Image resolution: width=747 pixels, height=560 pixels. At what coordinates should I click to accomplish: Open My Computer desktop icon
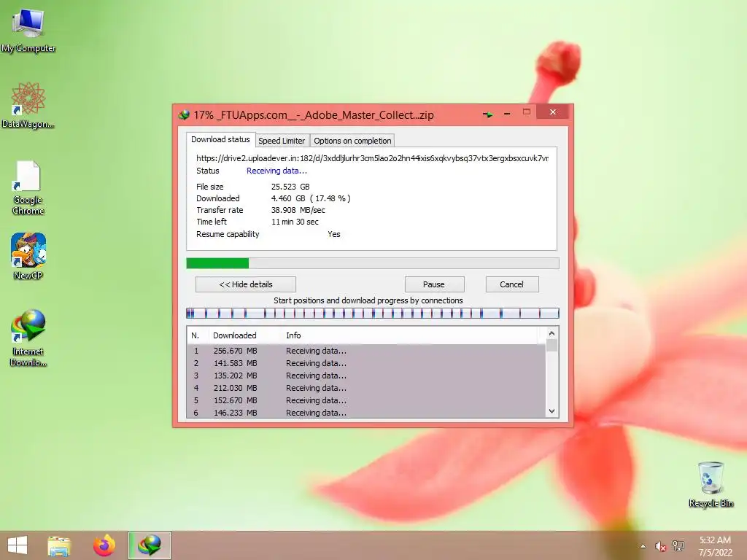tap(28, 29)
